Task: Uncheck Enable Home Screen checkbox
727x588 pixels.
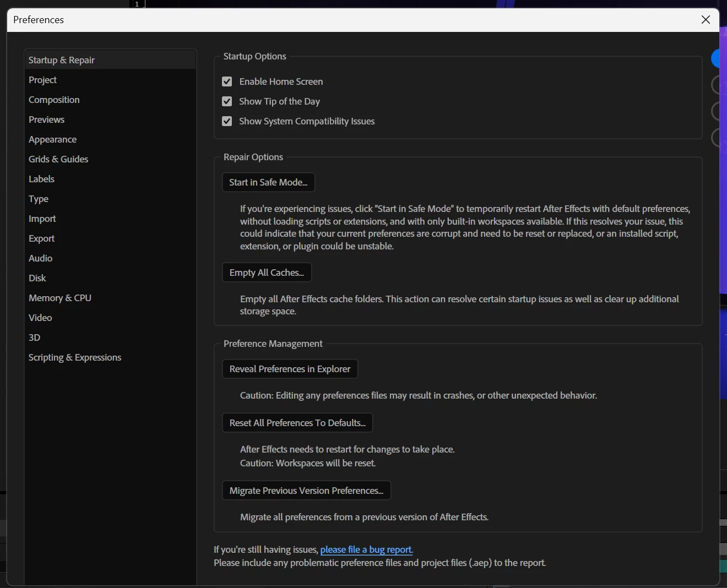Action: (x=227, y=81)
